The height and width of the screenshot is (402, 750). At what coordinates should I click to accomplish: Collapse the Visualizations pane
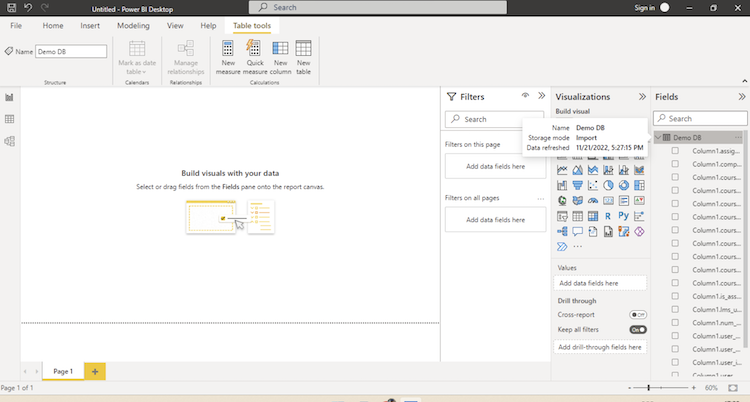tap(642, 97)
